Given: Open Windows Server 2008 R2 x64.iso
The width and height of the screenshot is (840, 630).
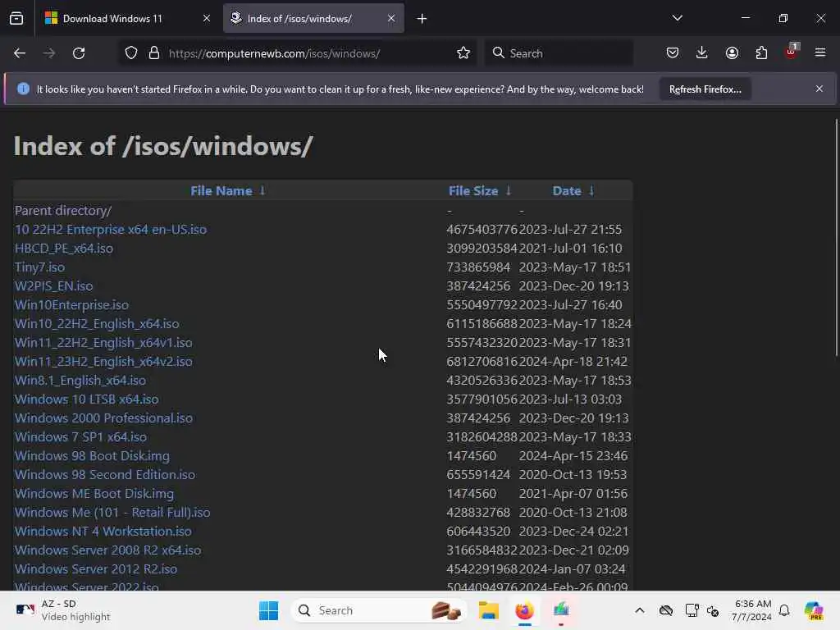Looking at the screenshot, I should point(107,550).
